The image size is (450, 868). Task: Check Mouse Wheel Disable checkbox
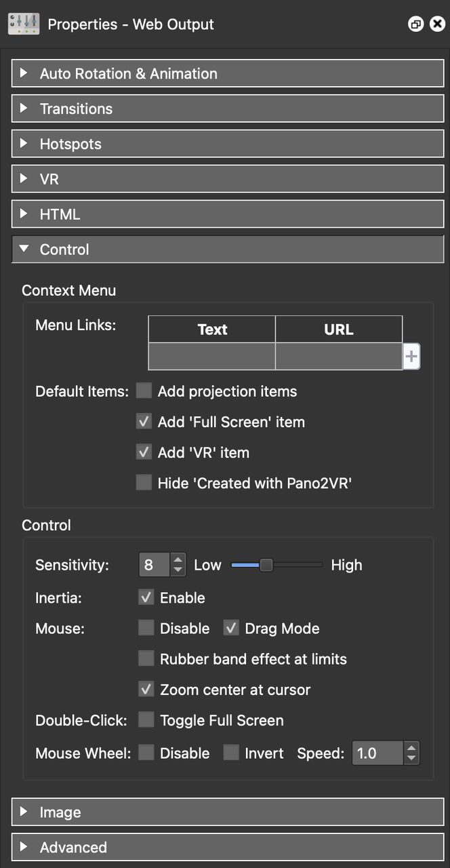click(146, 753)
